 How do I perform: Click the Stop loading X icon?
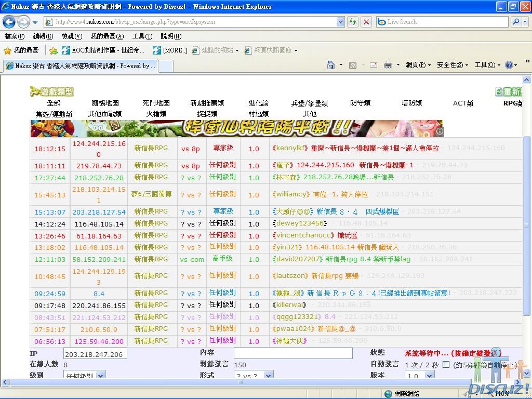366,22
